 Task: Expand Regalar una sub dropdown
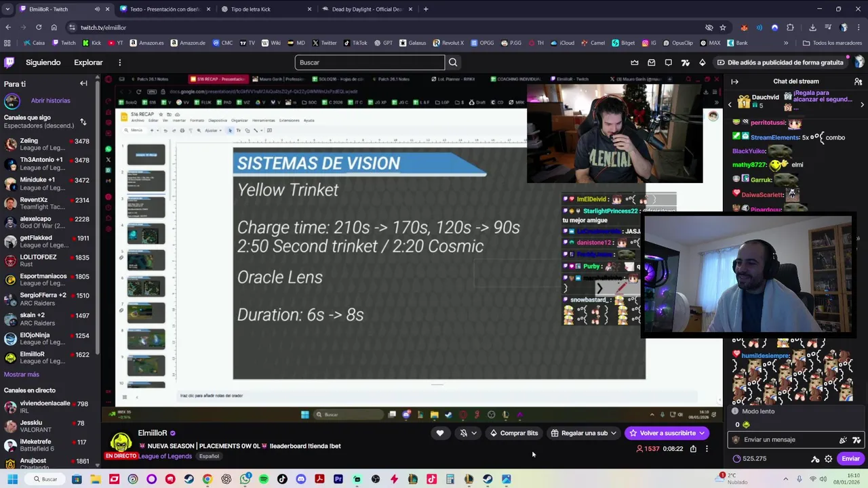[613, 433]
